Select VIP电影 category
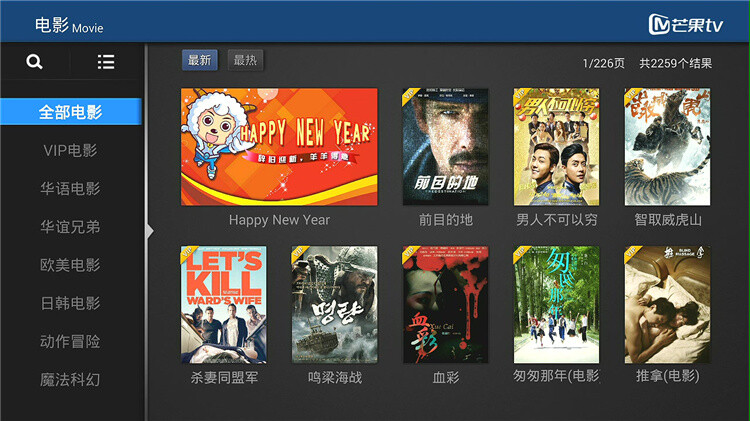750x421 pixels. [71, 150]
